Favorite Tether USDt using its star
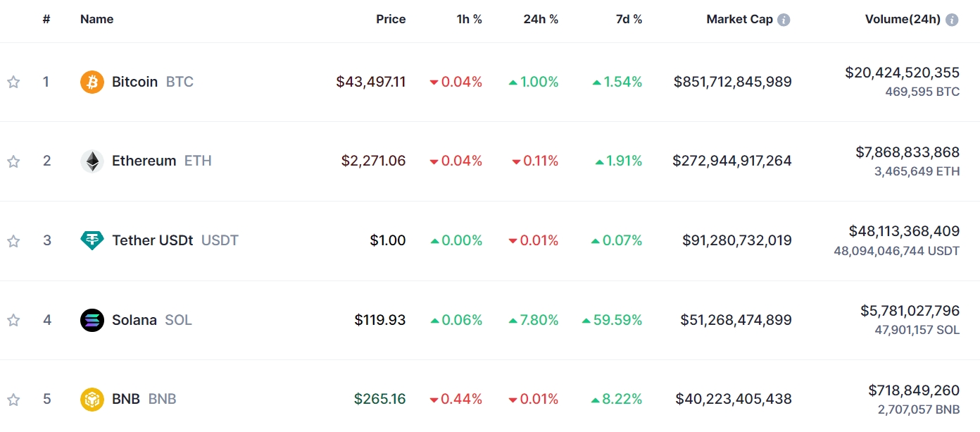 tap(13, 241)
